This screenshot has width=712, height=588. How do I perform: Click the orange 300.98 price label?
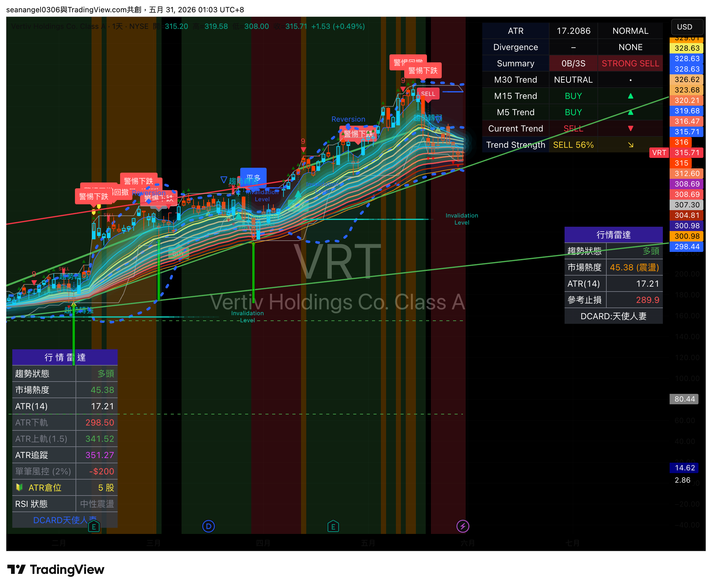686,236
